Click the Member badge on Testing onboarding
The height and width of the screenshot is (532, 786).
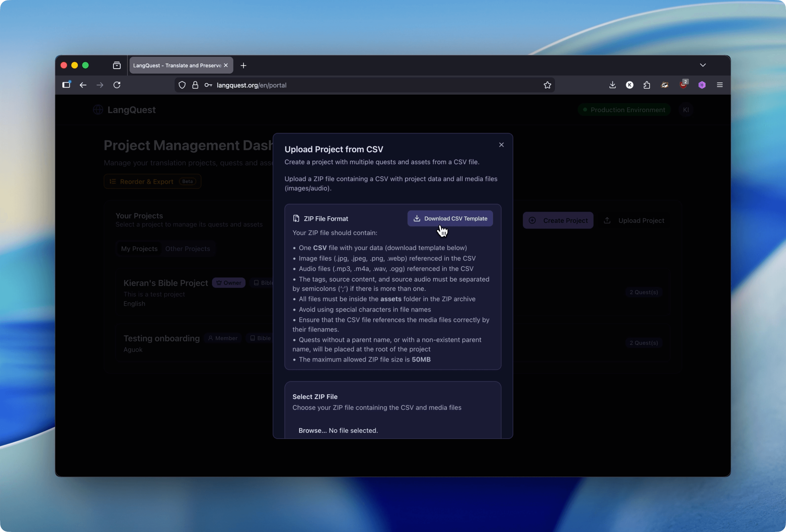click(x=223, y=338)
